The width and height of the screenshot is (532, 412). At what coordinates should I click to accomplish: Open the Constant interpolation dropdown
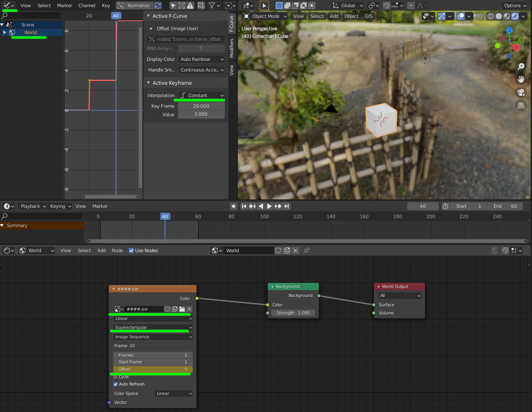pyautogui.click(x=200, y=95)
